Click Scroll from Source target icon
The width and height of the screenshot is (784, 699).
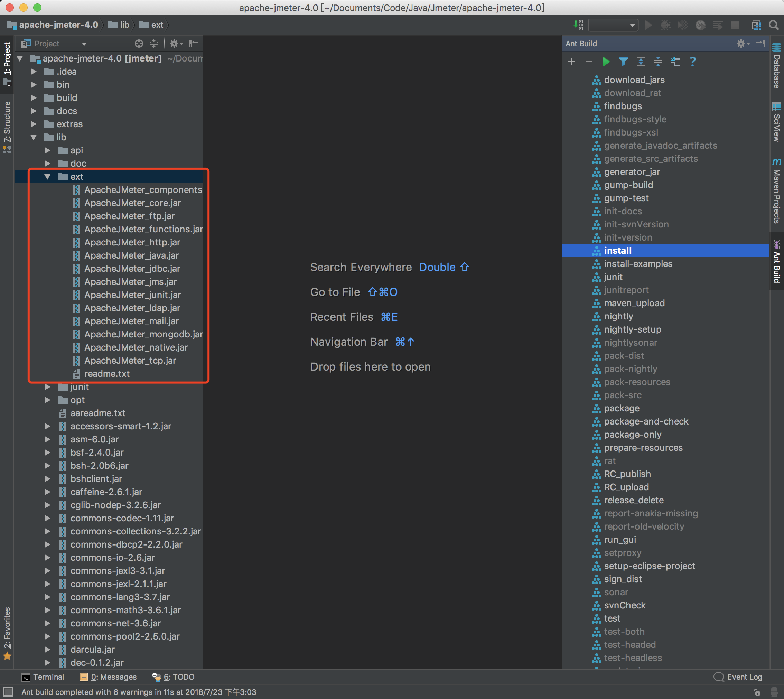(x=139, y=44)
